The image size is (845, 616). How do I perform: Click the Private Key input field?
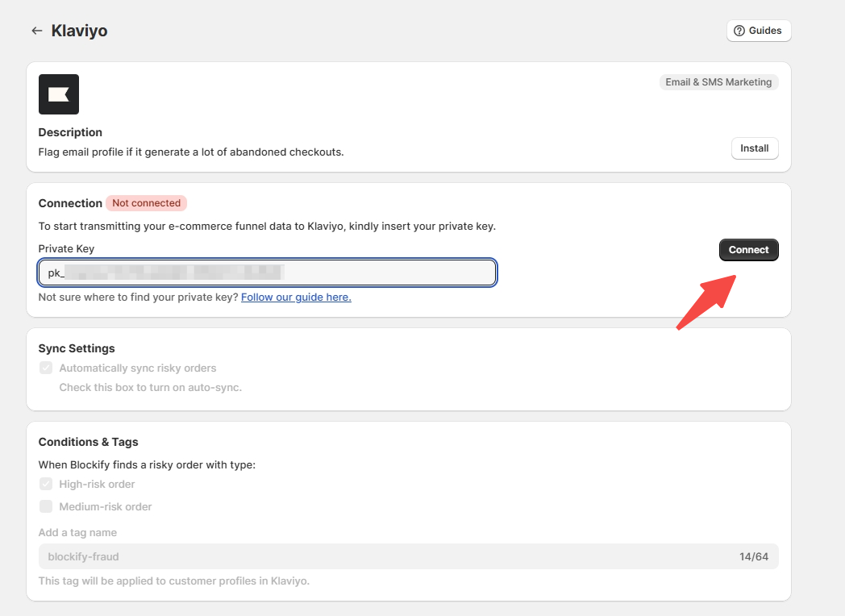268,273
